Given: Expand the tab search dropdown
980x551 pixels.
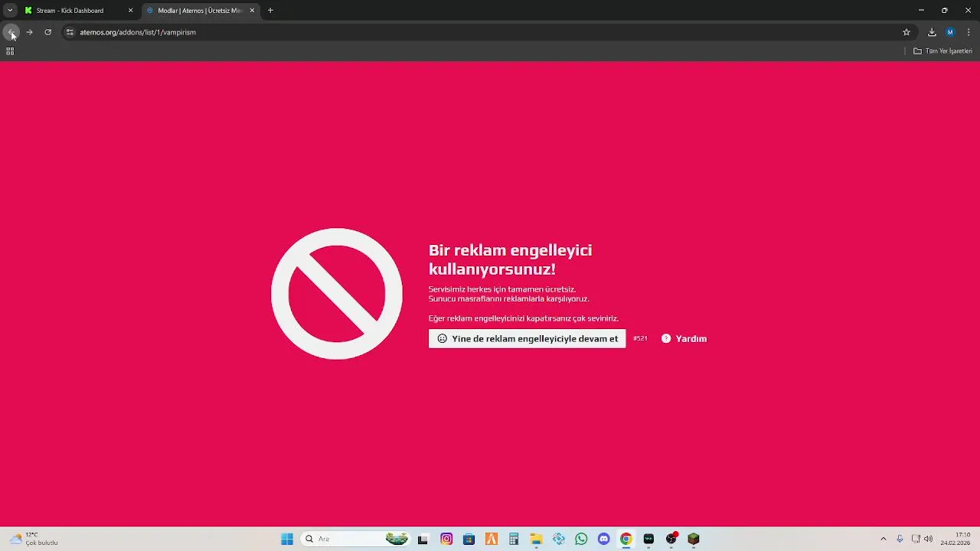Looking at the screenshot, I should point(9,11).
